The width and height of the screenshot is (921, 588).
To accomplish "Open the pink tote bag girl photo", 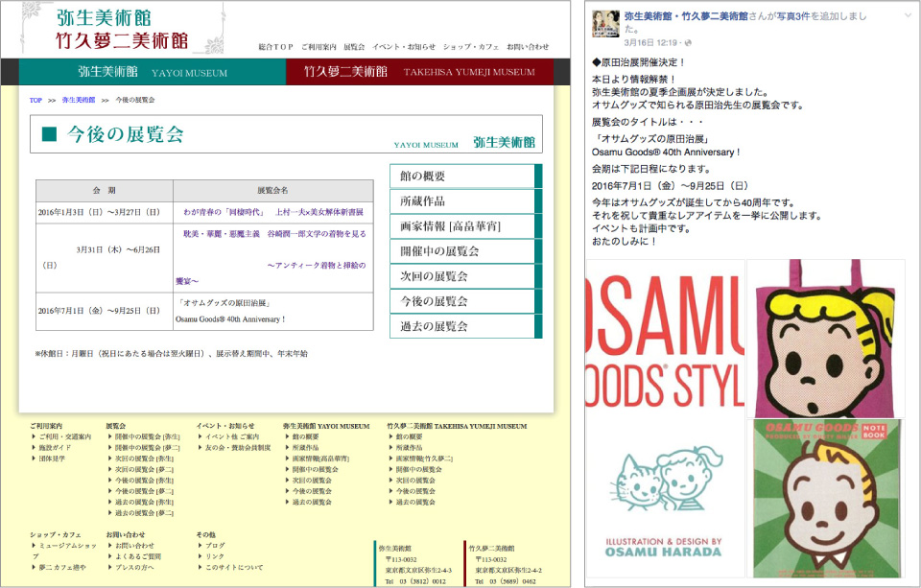I will click(826, 339).
